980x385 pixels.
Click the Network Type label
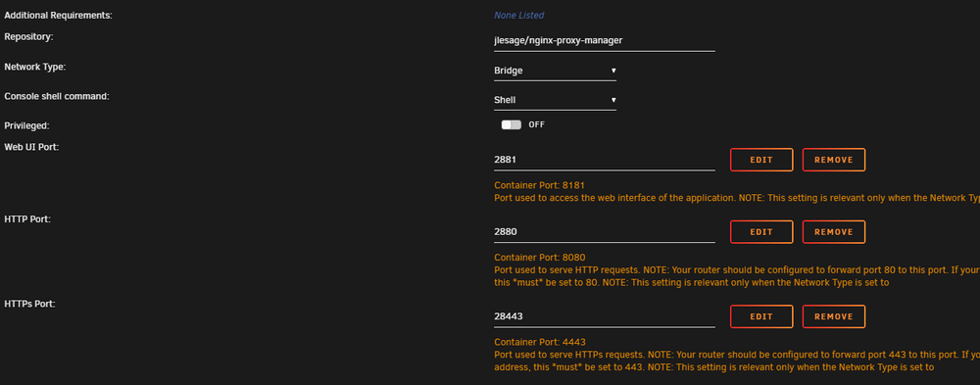click(35, 67)
